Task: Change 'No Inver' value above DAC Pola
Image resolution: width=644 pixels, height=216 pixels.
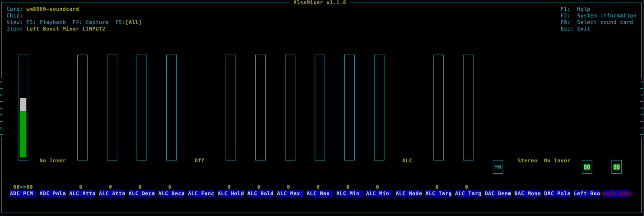Action: [x=557, y=160]
